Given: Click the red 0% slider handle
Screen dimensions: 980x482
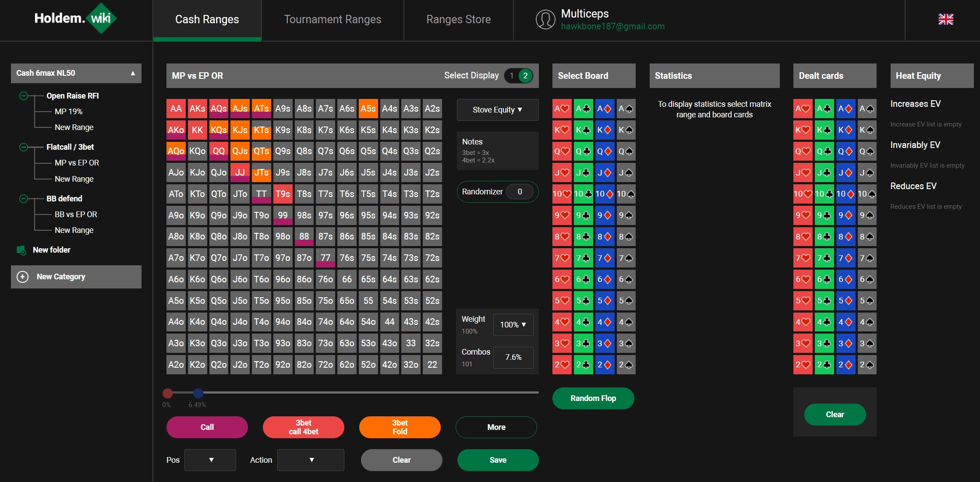Looking at the screenshot, I should (167, 393).
